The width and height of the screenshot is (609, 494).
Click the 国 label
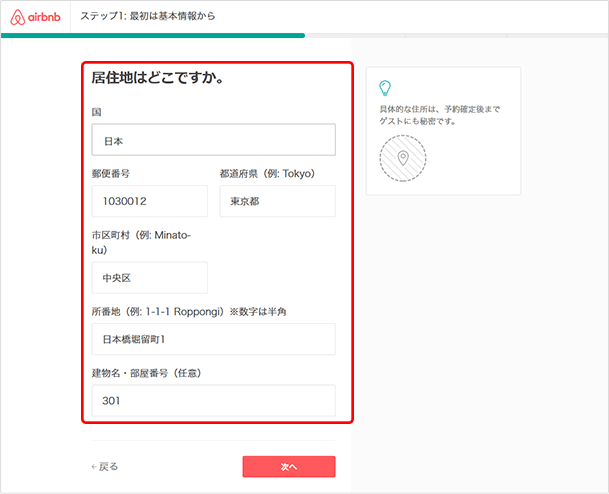96,112
